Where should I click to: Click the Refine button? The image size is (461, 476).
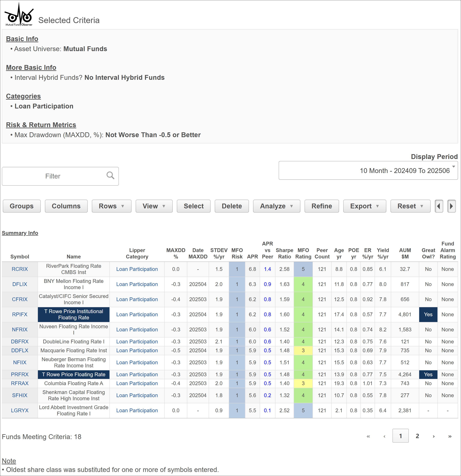click(322, 206)
